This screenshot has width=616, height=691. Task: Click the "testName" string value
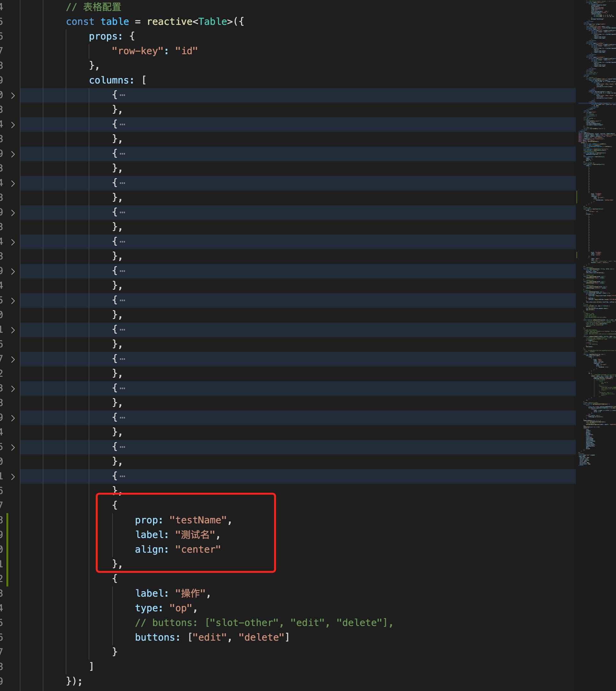click(x=198, y=520)
